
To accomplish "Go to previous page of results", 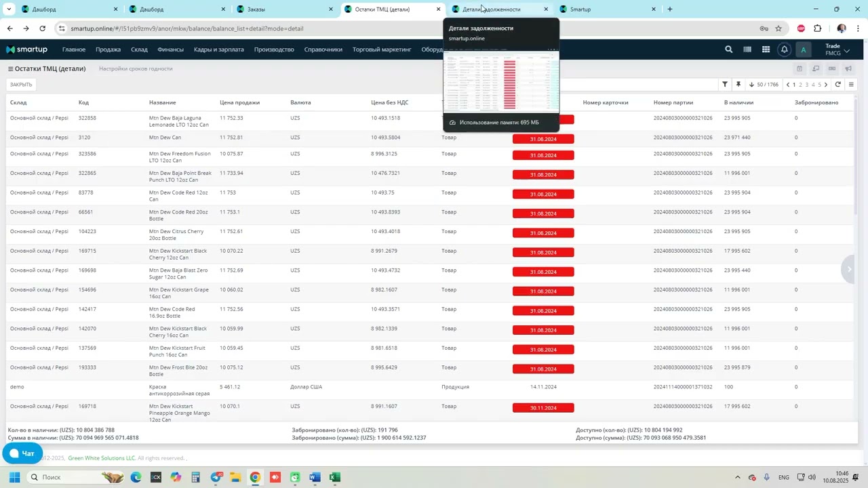I will coord(787,85).
